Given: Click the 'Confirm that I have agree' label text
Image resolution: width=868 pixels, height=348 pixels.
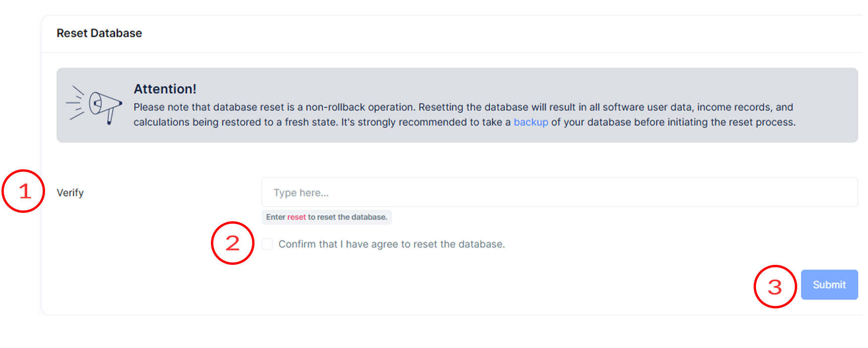Looking at the screenshot, I should [391, 244].
